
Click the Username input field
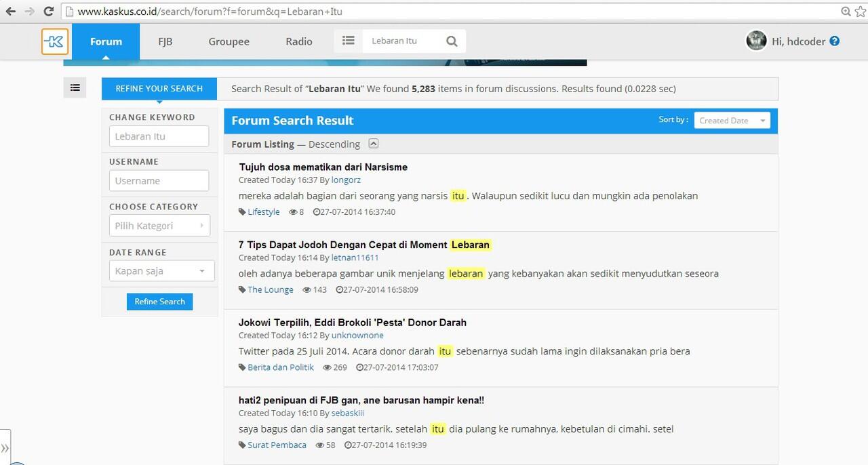coord(159,181)
